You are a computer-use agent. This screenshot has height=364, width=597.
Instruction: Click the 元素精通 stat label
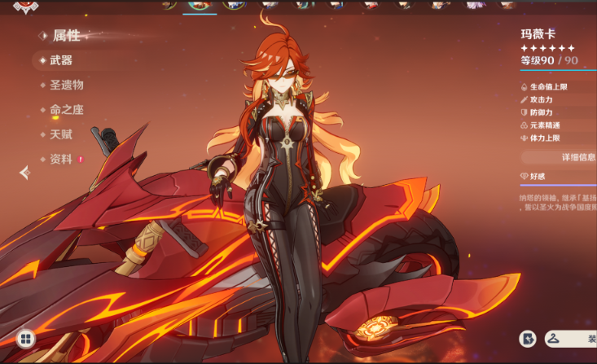click(x=545, y=125)
